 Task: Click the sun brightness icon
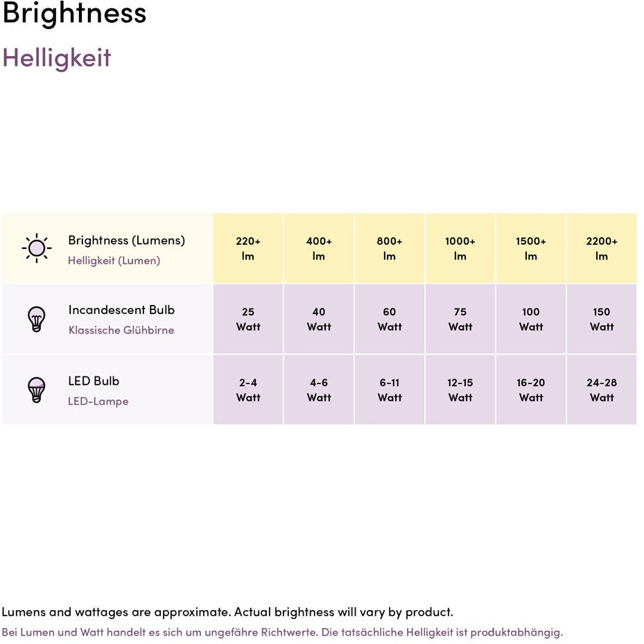coord(36,248)
